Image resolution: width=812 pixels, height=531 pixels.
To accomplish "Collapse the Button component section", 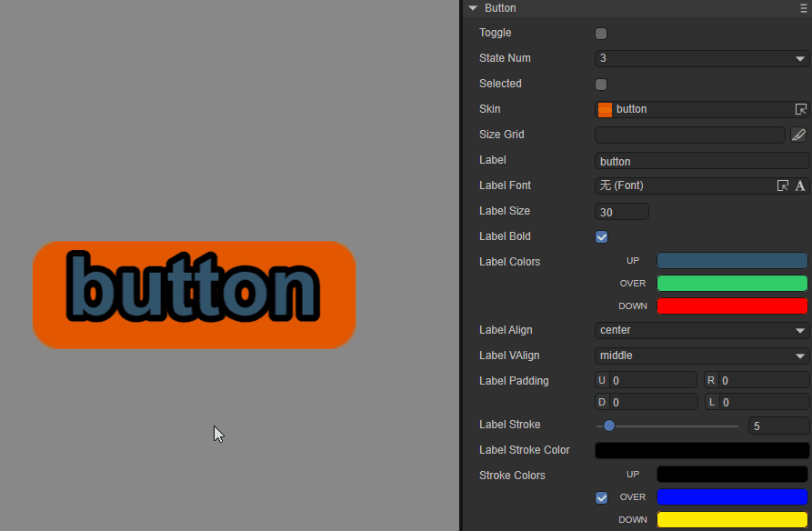I will click(472, 8).
